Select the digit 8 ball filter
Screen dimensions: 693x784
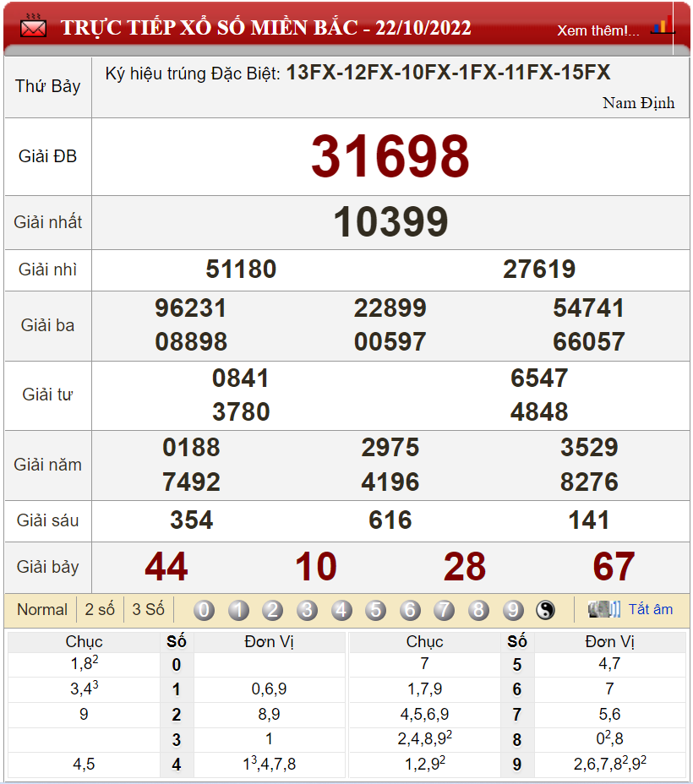[x=479, y=610]
